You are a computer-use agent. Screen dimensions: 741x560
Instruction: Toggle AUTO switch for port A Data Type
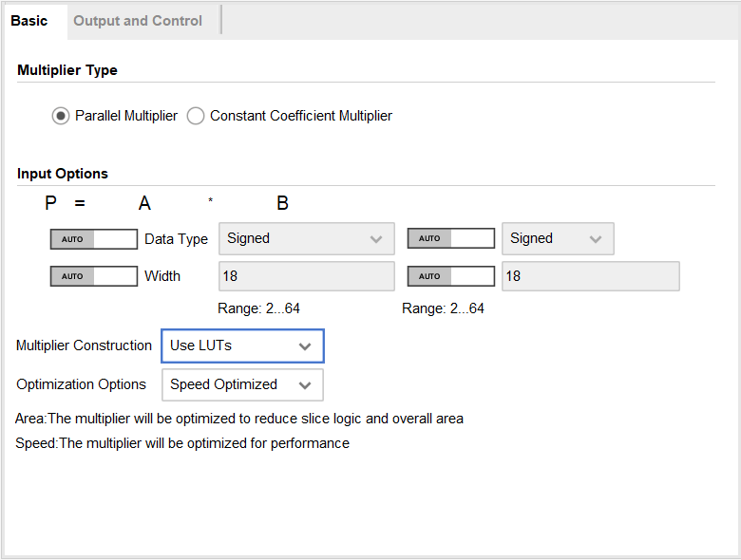pyautogui.click(x=94, y=239)
